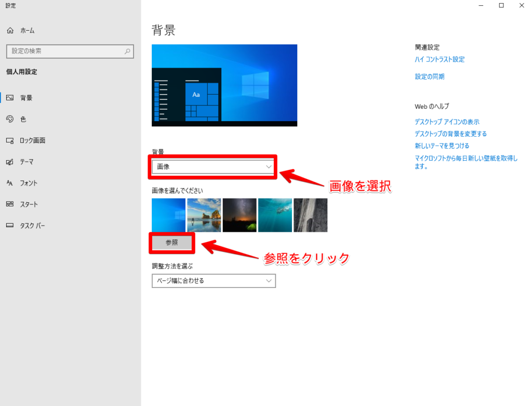Click the 参照 browse button
The height and width of the screenshot is (406, 532).
tap(171, 242)
